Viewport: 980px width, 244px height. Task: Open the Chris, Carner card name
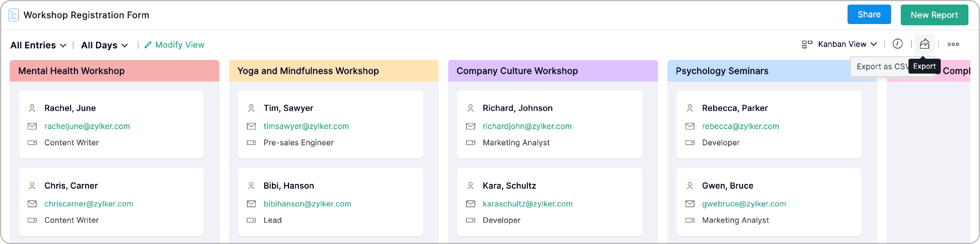pyautogui.click(x=71, y=186)
